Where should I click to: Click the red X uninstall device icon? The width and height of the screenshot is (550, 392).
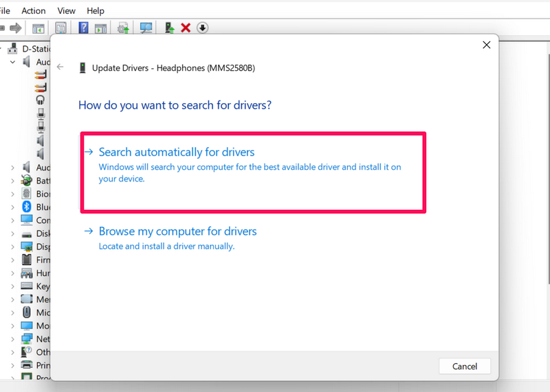(185, 28)
